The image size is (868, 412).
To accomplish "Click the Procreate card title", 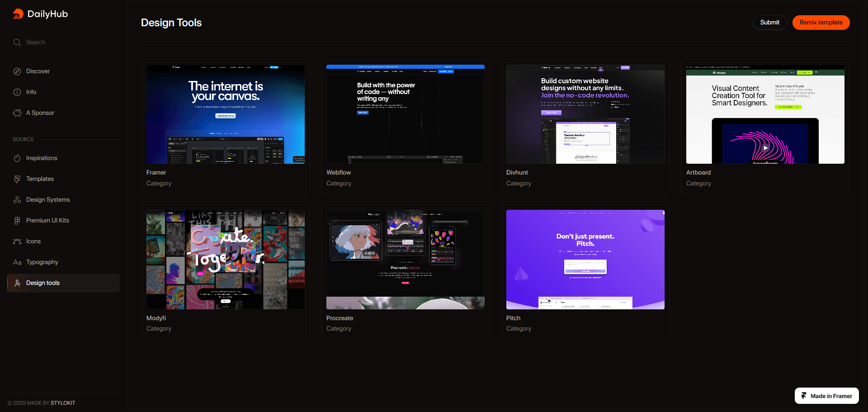I will point(340,318).
